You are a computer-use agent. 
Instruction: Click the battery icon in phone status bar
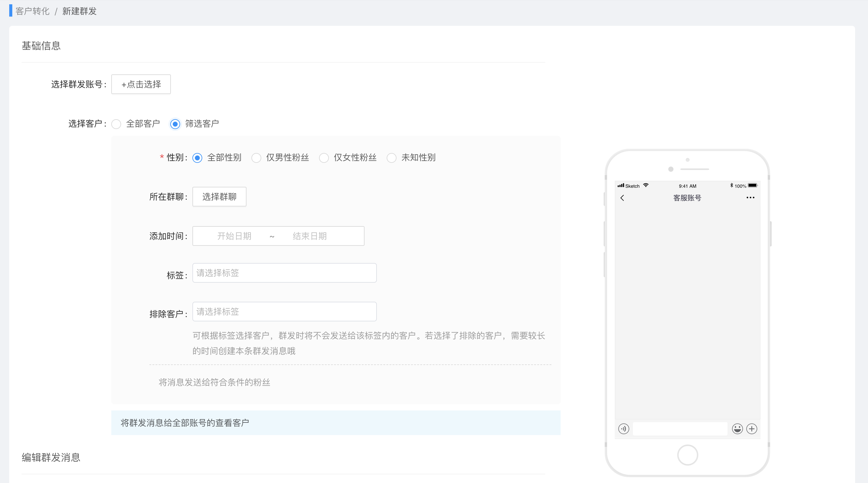click(752, 186)
